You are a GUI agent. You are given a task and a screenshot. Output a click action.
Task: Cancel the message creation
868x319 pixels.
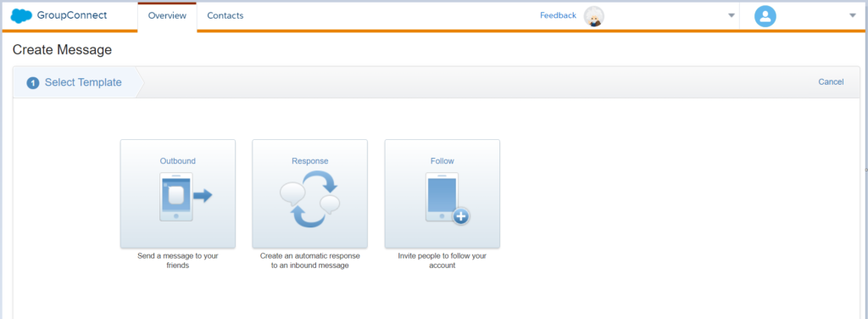[x=831, y=82]
